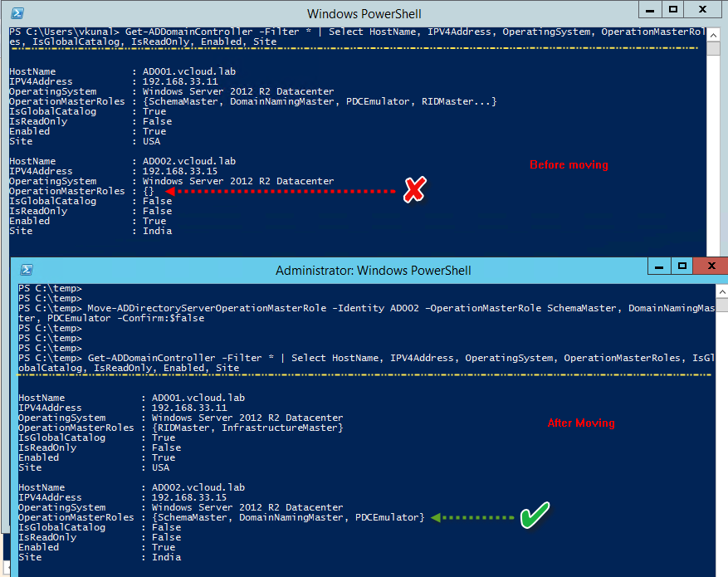The image size is (728, 577).
Task: Click the red X failure marker annotation
Action: coord(414,191)
